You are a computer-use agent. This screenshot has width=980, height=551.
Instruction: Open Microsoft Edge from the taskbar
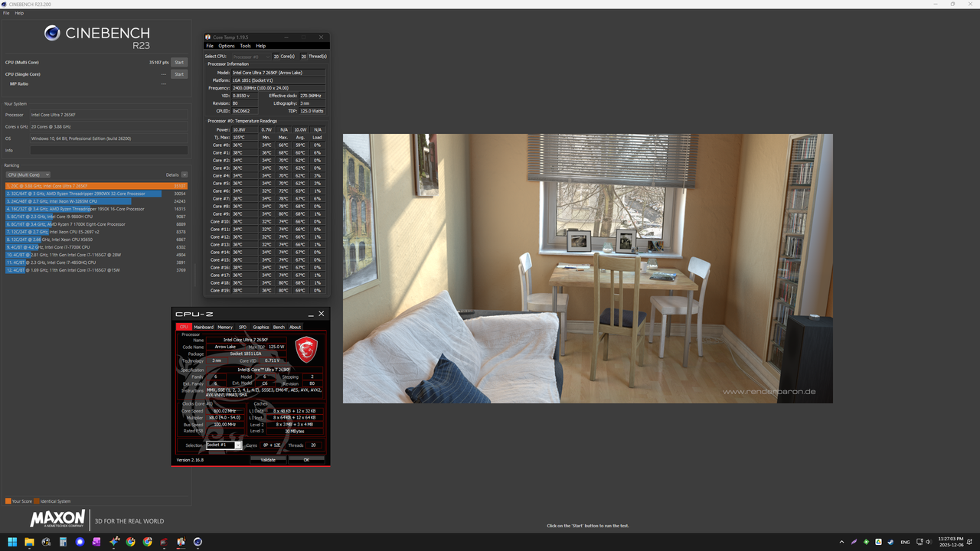pos(80,542)
